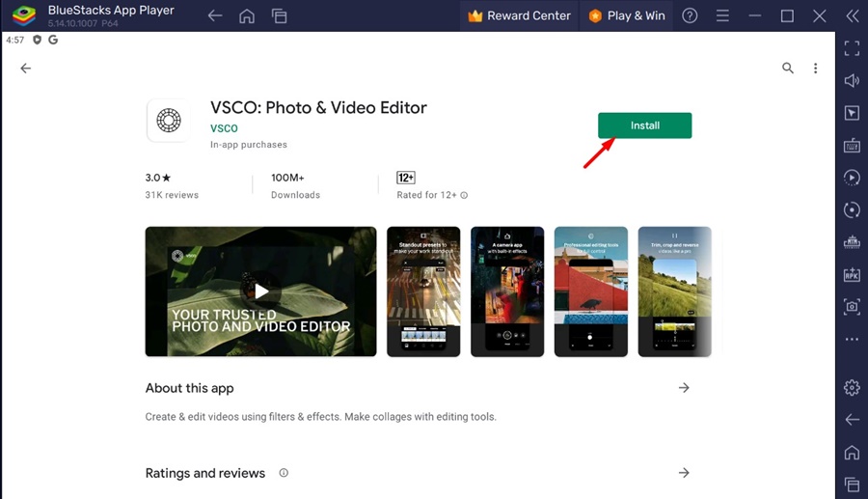
Task: Click the VSCO app logo icon
Action: [x=168, y=121]
